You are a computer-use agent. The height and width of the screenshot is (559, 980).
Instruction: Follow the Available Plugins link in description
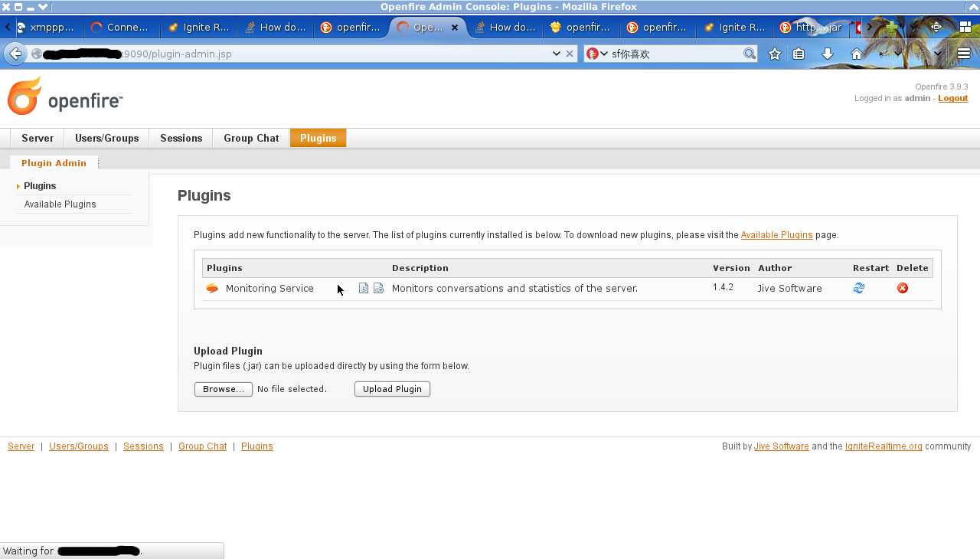click(x=777, y=235)
